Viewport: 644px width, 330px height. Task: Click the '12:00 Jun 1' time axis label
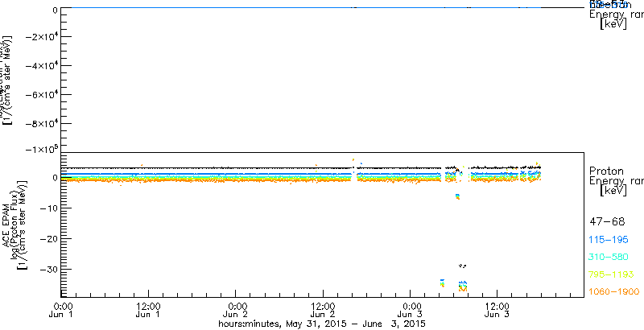click(147, 310)
